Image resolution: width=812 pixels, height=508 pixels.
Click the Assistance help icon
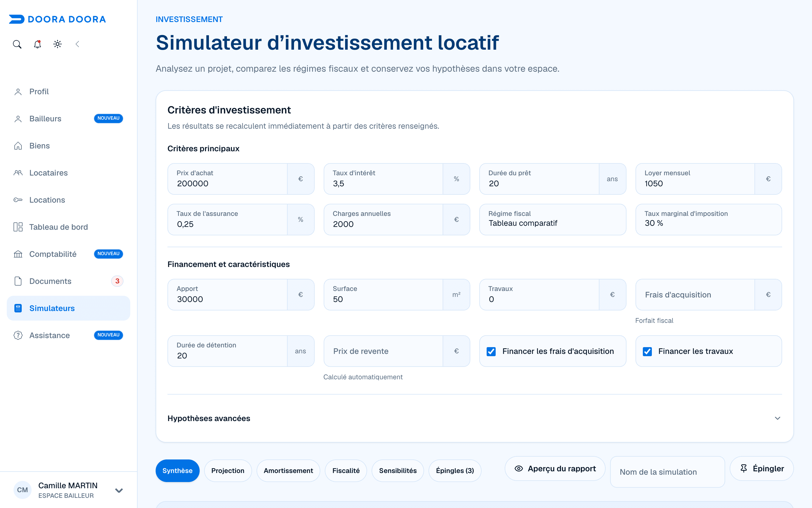pos(18,335)
